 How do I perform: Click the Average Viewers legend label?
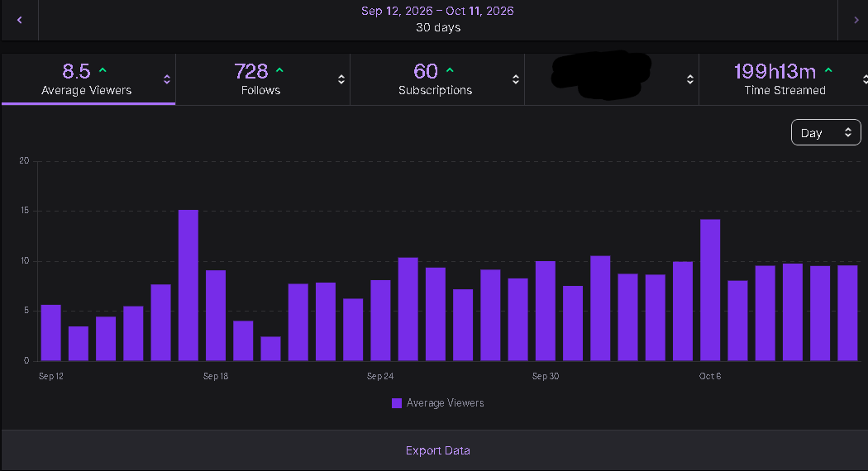[x=445, y=403]
